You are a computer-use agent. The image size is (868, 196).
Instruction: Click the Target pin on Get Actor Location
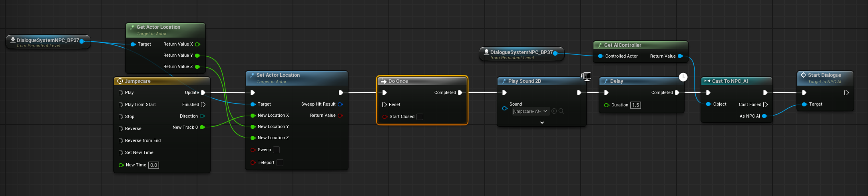pyautogui.click(x=133, y=44)
